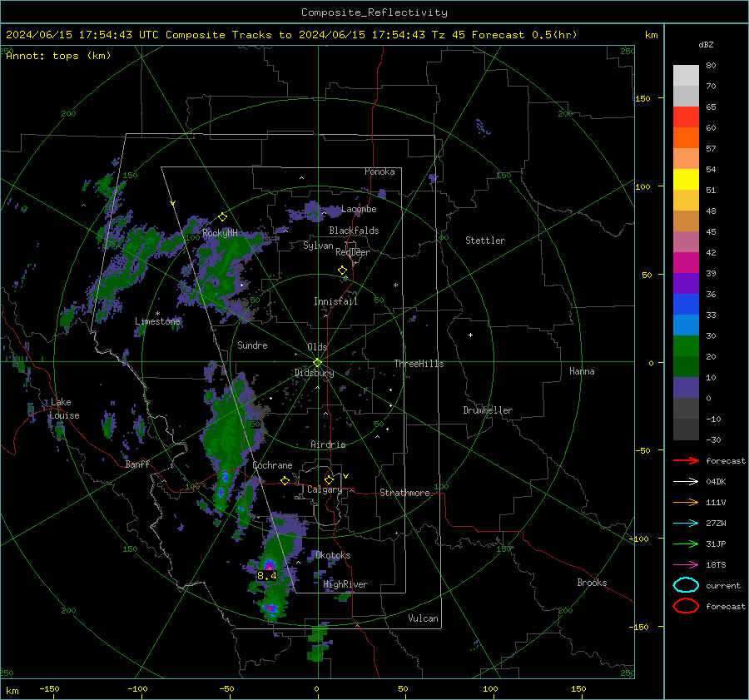The image size is (749, 700).
Task: Select the yellow diamond above RockyMH
Action: [222, 217]
